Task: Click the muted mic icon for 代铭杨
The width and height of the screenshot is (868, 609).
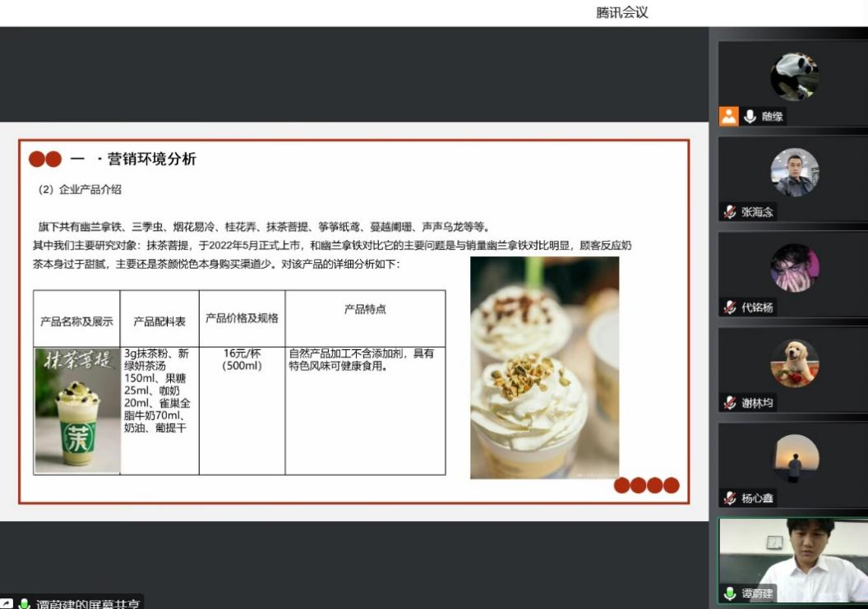Action: pyautogui.click(x=729, y=307)
